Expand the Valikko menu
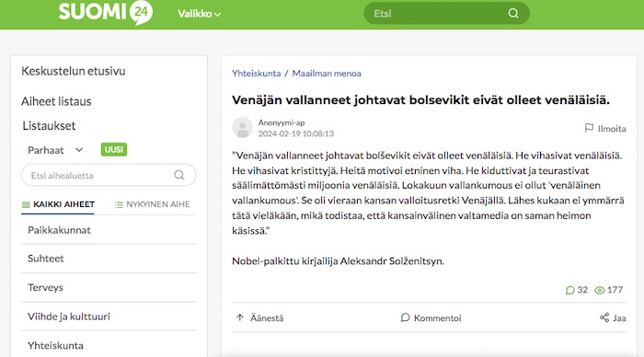The height and width of the screenshot is (357, 644). coord(200,14)
